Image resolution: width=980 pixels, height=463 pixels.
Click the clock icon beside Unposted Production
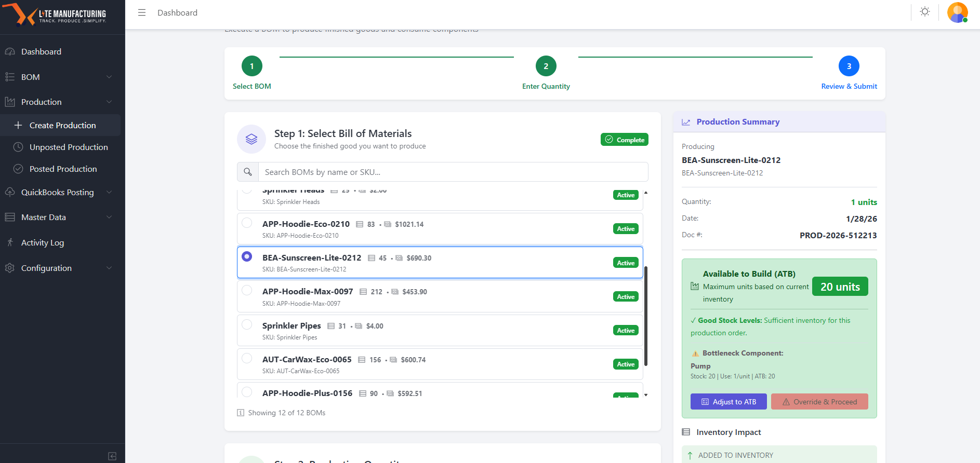point(18,147)
